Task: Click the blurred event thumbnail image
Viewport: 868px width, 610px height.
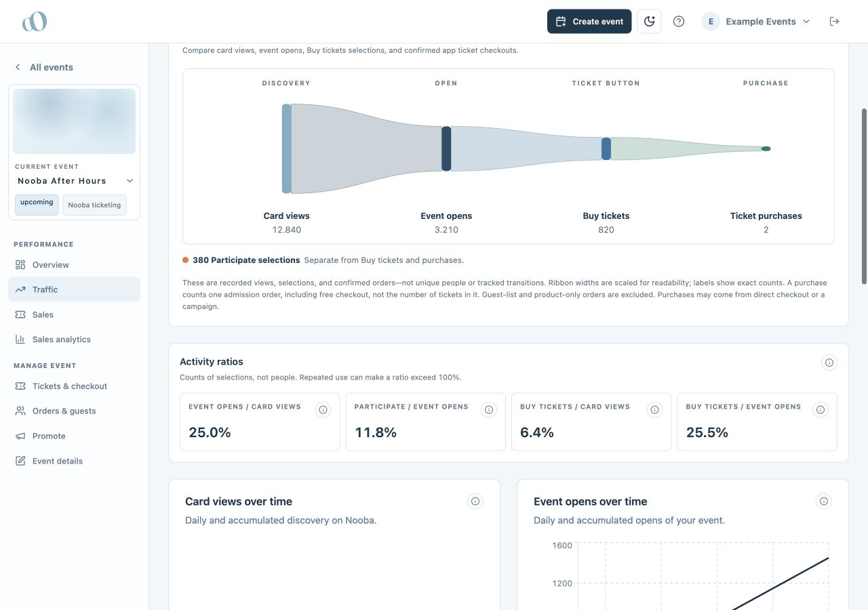Action: pyautogui.click(x=75, y=121)
